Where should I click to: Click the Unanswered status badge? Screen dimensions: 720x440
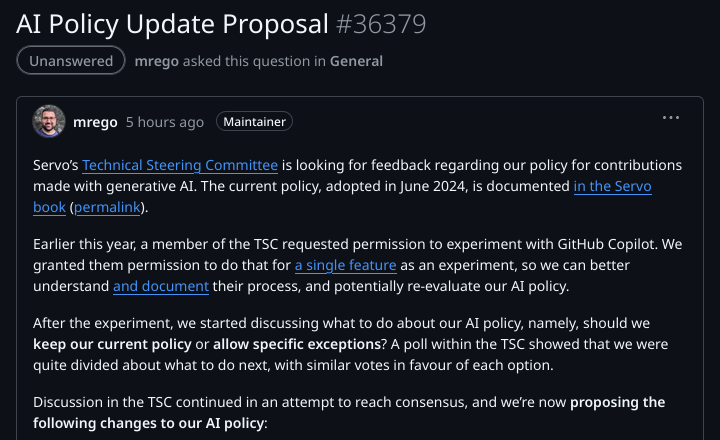(x=71, y=61)
